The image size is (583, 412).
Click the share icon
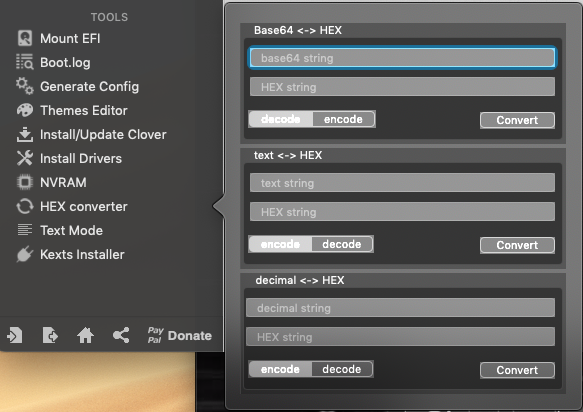[x=121, y=335]
